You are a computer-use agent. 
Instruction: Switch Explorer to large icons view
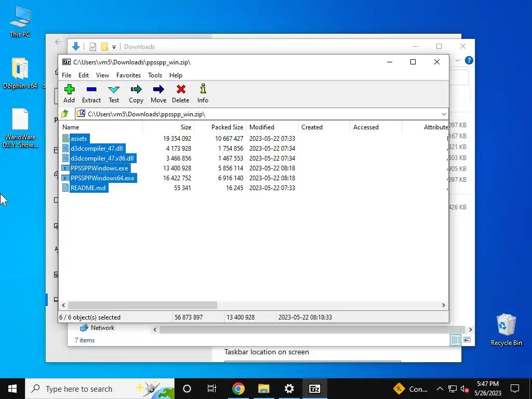point(467,340)
